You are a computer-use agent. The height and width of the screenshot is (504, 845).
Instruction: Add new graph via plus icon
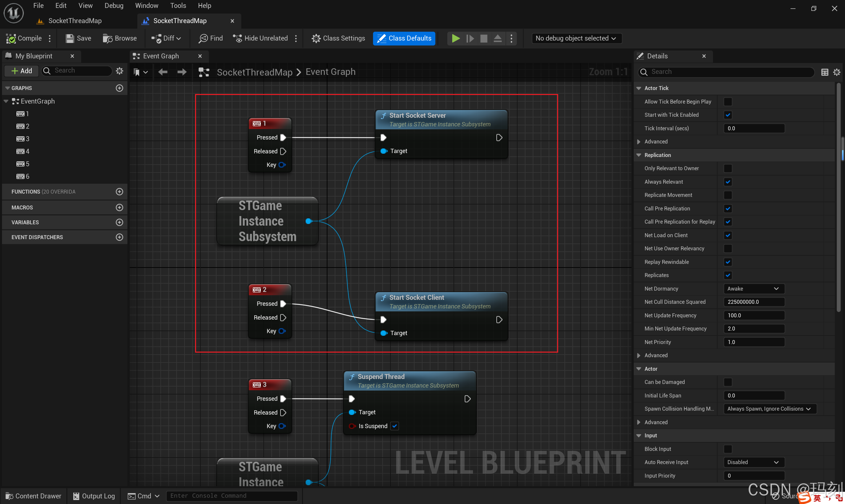pyautogui.click(x=119, y=88)
